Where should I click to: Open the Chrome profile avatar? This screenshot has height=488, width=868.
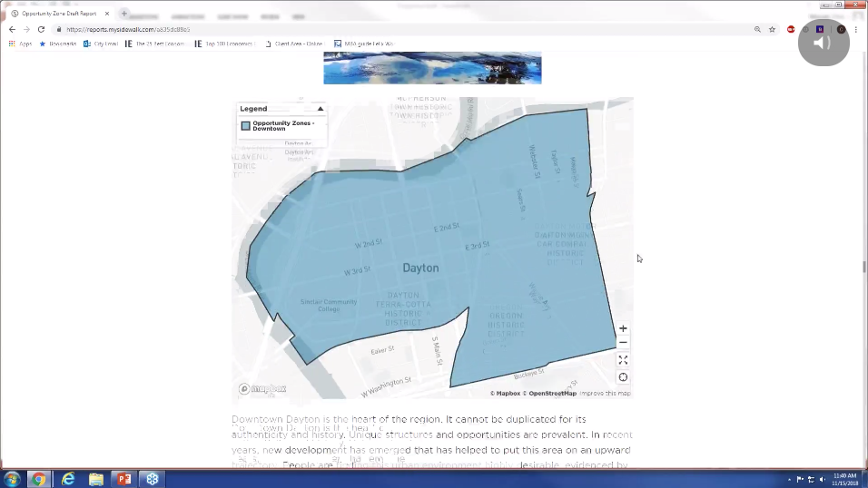[x=842, y=29]
